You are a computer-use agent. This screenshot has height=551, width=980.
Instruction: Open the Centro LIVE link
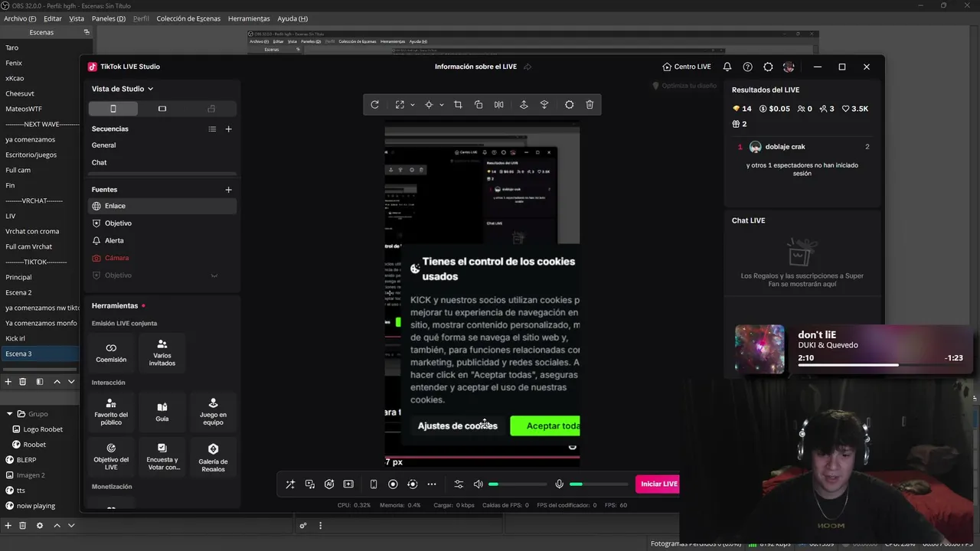[687, 67]
